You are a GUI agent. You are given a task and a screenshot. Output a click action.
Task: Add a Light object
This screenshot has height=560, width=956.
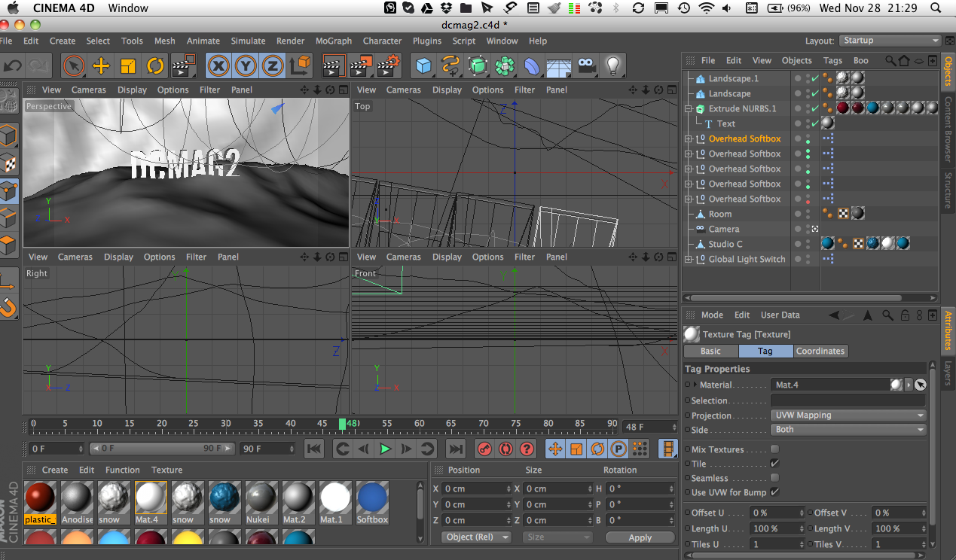(x=613, y=65)
